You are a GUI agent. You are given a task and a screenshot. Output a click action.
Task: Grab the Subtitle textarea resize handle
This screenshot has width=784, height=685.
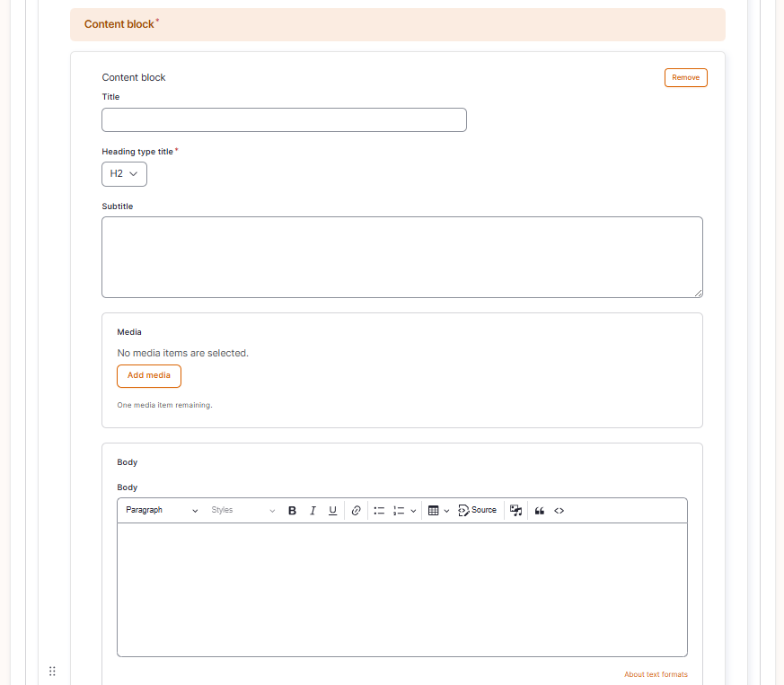tap(698, 293)
